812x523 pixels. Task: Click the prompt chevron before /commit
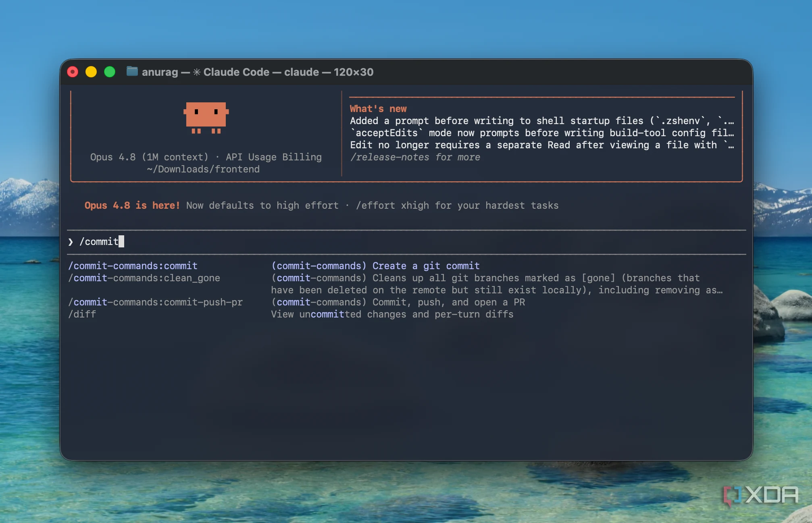coord(71,242)
